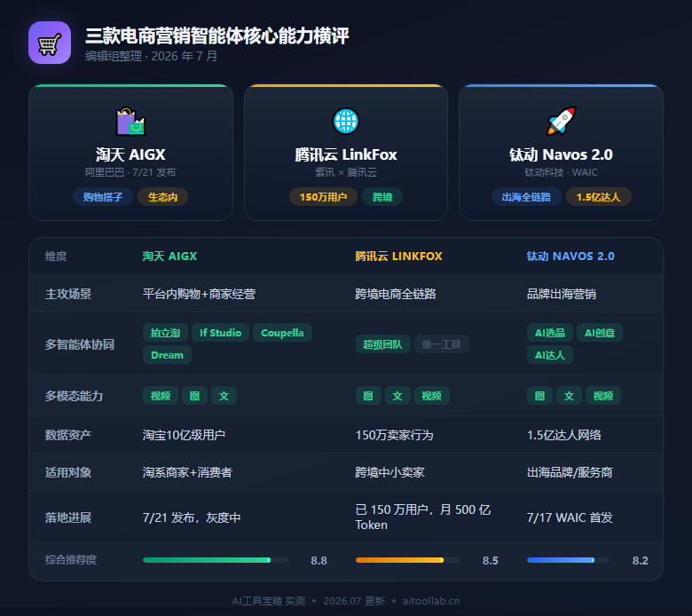Click the 已 150 万用户，月 500 亿 Token cell
Screen dimensions: 692x616
[423, 517]
